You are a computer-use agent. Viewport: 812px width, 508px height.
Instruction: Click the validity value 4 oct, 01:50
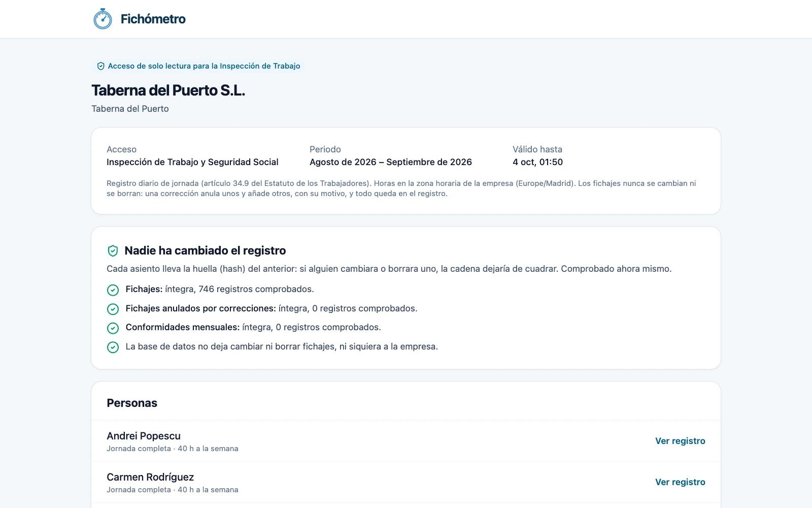(x=537, y=162)
